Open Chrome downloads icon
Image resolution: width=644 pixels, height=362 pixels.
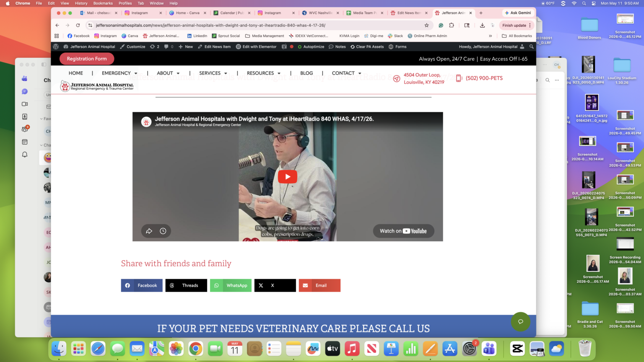click(x=482, y=25)
